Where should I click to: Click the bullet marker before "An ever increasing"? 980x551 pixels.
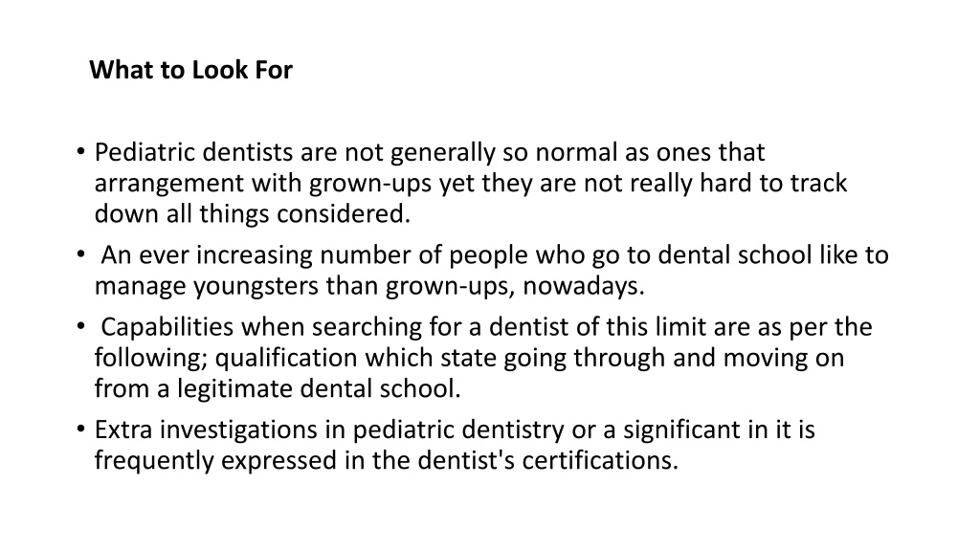[80, 253]
